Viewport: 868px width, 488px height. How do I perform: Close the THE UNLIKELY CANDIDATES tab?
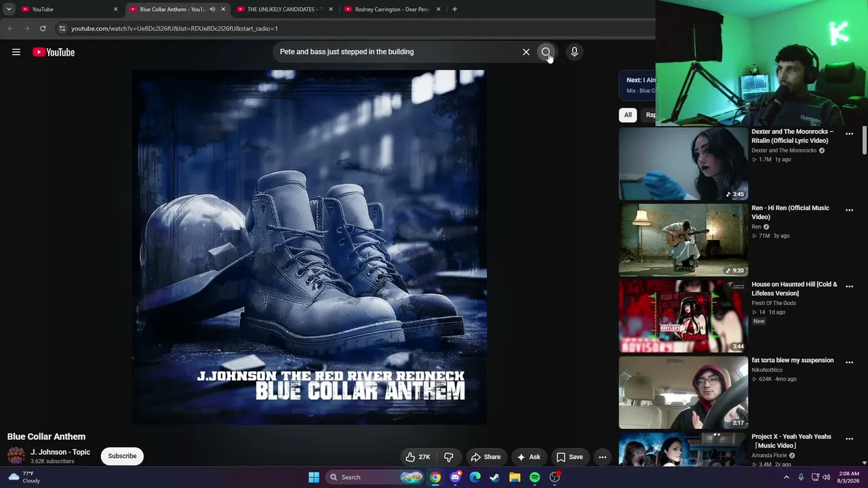click(330, 9)
